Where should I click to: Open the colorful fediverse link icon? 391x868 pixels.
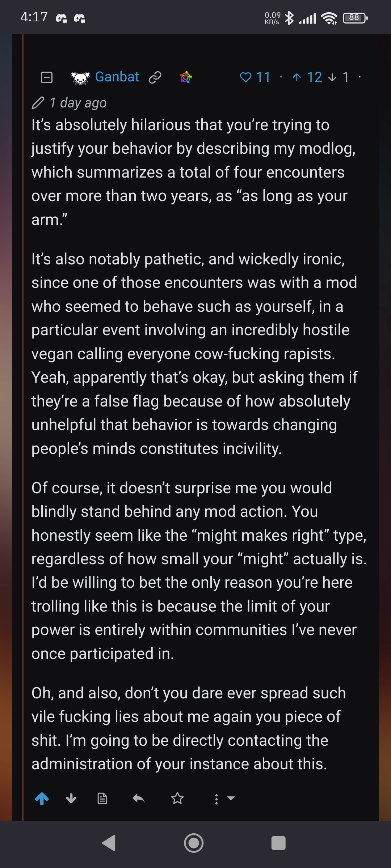pyautogui.click(x=186, y=77)
